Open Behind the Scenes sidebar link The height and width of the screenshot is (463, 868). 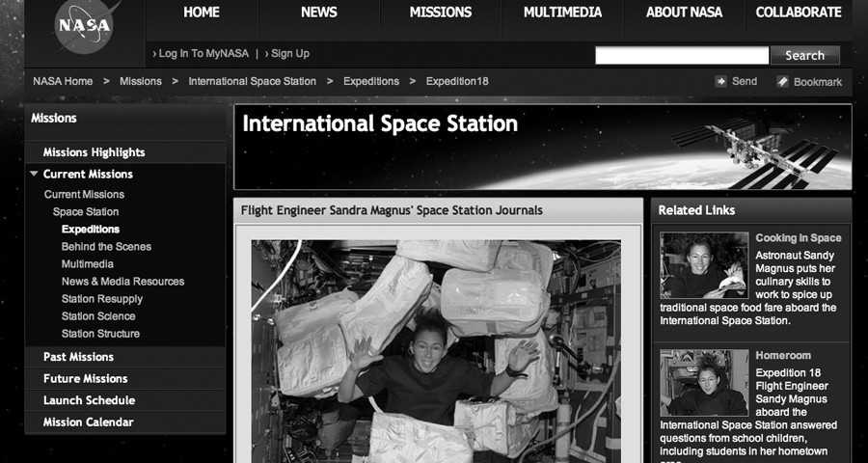pyautogui.click(x=106, y=247)
